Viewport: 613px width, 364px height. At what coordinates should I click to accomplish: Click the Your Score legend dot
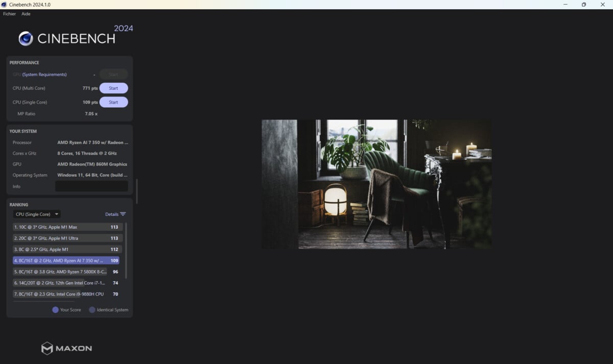pyautogui.click(x=55, y=310)
